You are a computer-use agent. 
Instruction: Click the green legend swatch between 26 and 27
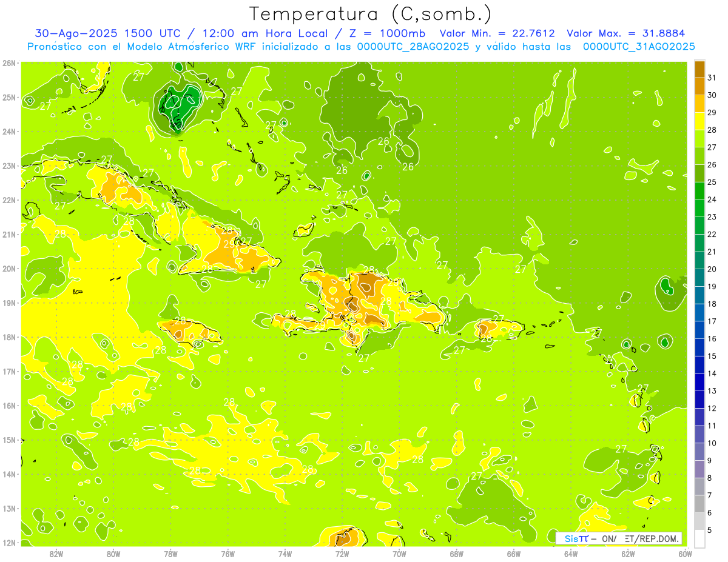[x=700, y=156]
